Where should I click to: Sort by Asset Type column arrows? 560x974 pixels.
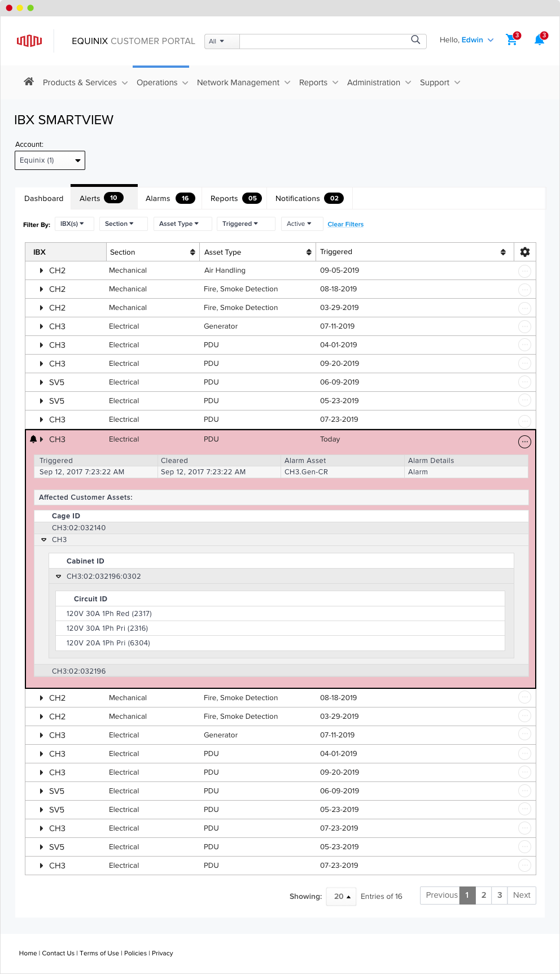tap(309, 252)
